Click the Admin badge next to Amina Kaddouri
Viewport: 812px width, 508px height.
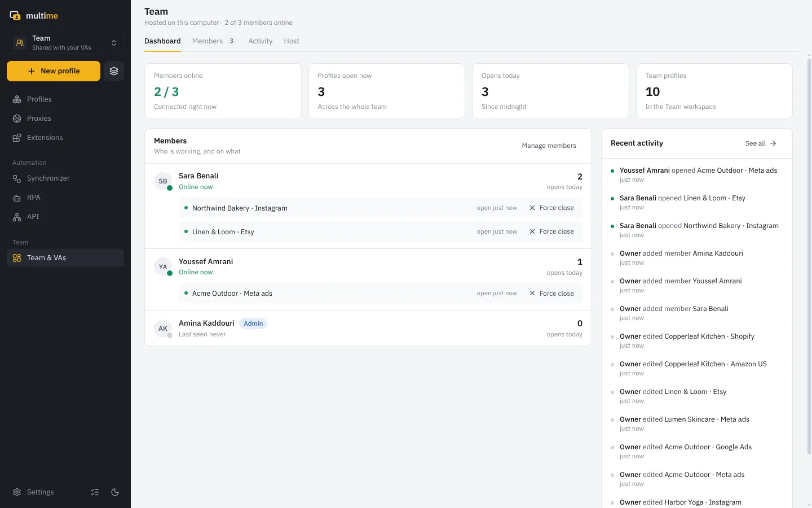253,323
